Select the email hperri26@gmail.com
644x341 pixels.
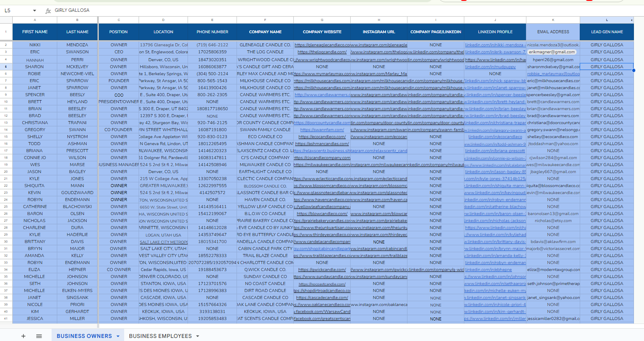click(553, 60)
